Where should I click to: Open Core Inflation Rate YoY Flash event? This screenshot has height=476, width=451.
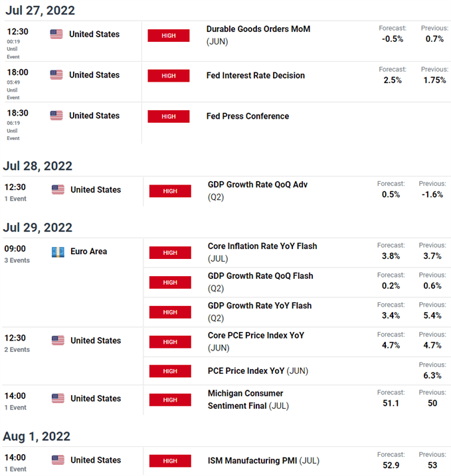click(262, 246)
